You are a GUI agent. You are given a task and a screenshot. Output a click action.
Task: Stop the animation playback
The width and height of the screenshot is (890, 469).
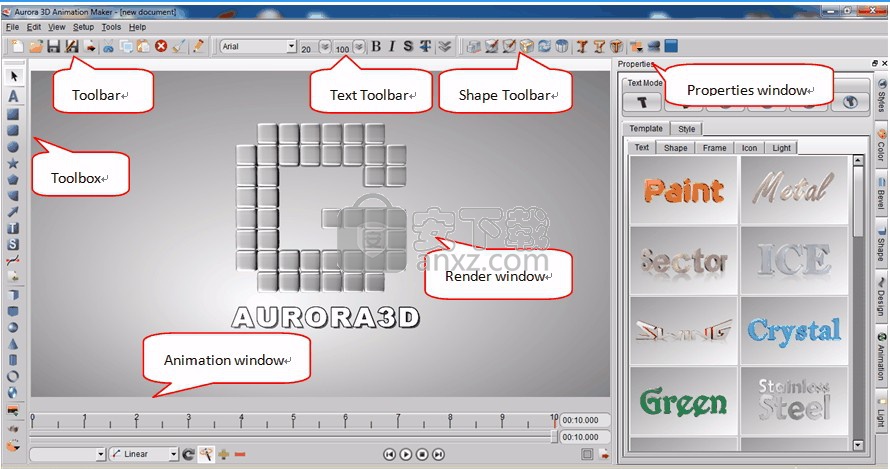422,454
